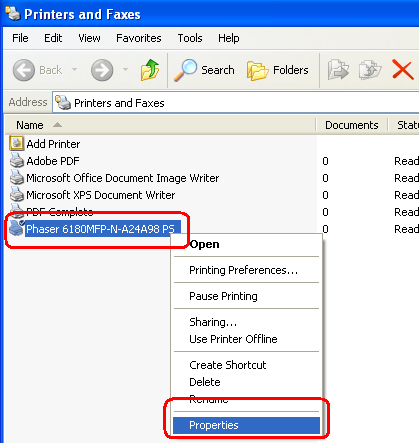
Task: Click the printer icon in the Address bar
Action: (63, 102)
